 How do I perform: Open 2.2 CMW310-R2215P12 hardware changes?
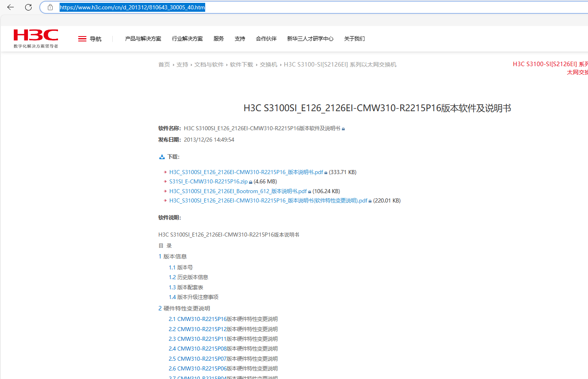(223, 329)
